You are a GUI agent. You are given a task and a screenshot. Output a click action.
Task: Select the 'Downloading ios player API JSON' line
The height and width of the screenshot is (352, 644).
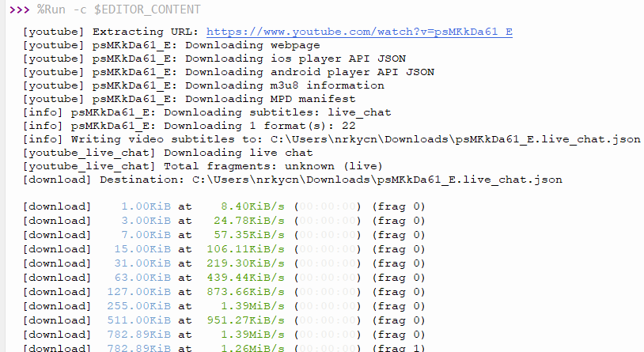(214, 59)
